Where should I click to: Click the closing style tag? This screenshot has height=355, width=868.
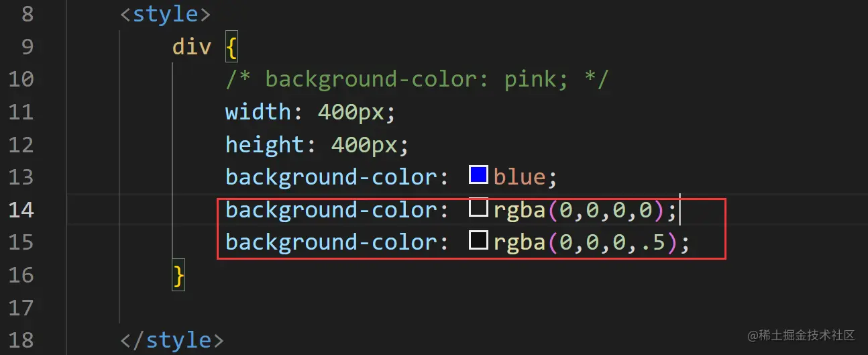coord(172,340)
